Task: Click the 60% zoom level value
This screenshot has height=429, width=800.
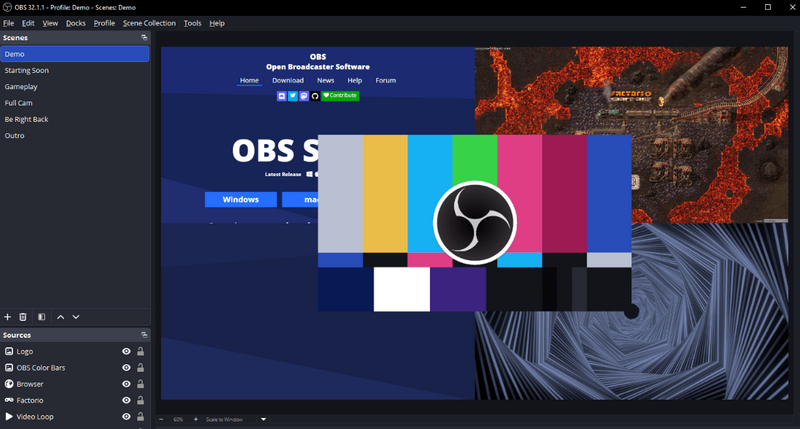Action: (x=178, y=419)
